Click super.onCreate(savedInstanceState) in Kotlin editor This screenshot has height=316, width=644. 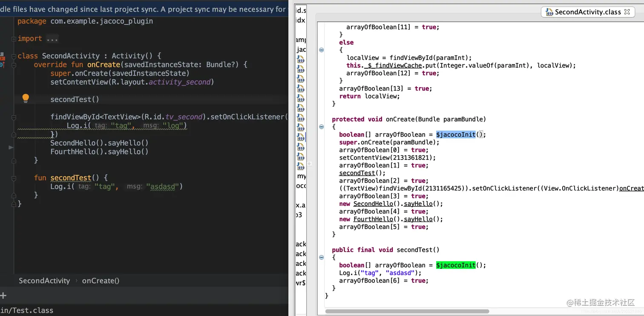120,73
